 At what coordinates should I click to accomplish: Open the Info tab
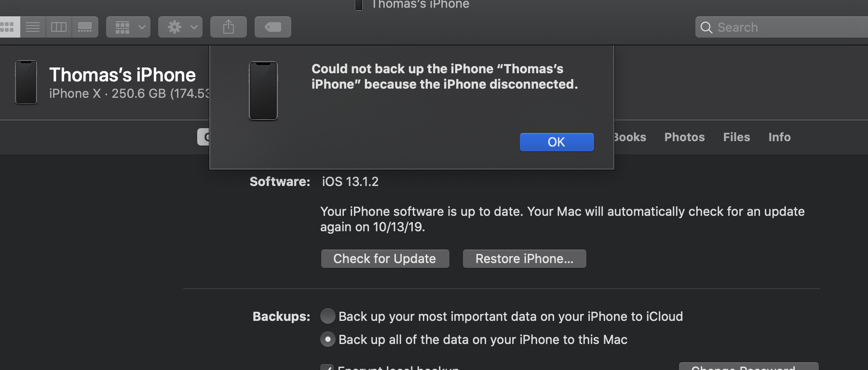click(779, 137)
